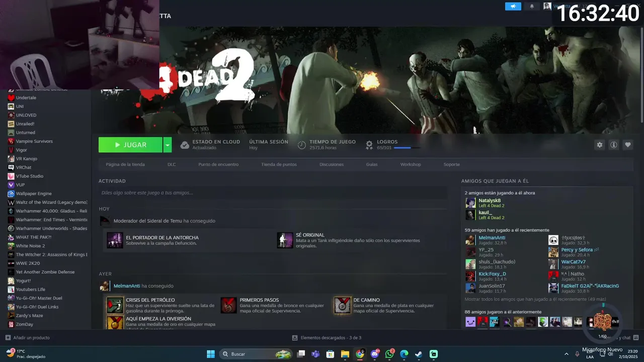Show all friends who played recently link
The width and height of the screenshot is (644, 362).
(x=535, y=299)
